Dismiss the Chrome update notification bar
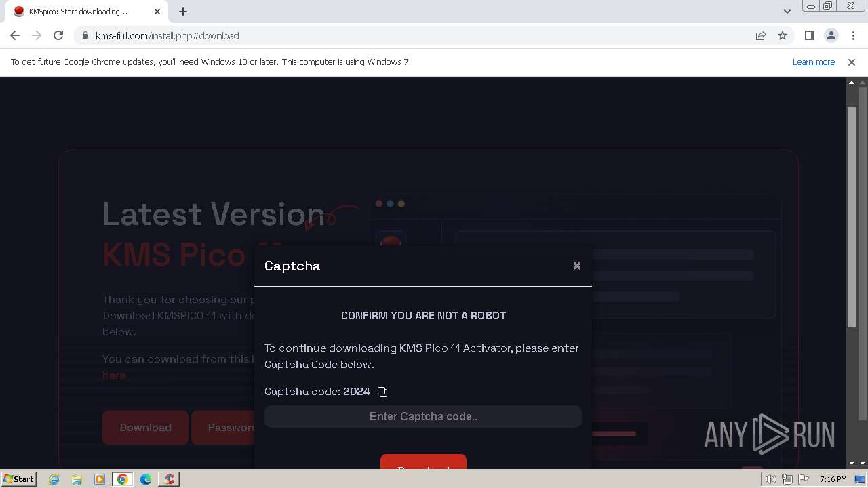 pyautogui.click(x=852, y=62)
